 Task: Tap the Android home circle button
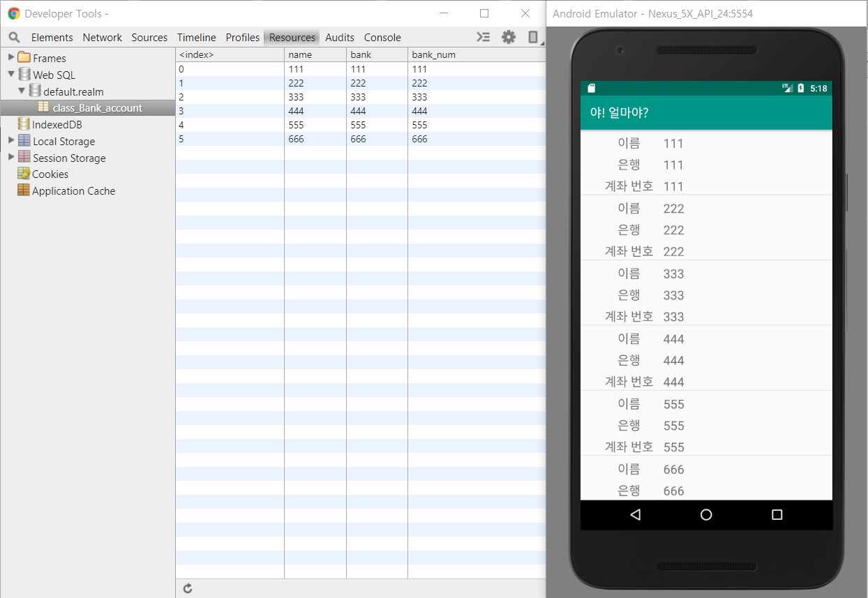click(x=706, y=514)
